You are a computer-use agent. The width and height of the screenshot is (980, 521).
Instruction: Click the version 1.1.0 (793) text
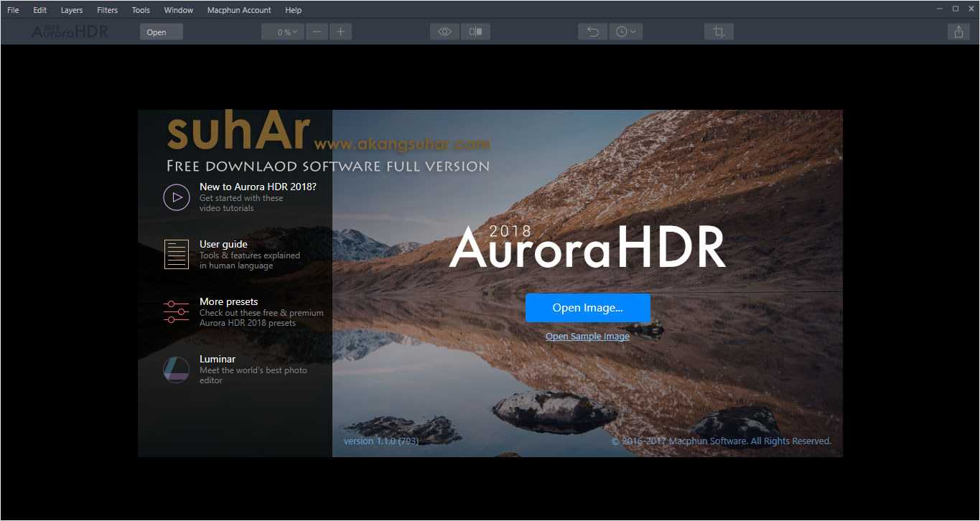point(381,441)
